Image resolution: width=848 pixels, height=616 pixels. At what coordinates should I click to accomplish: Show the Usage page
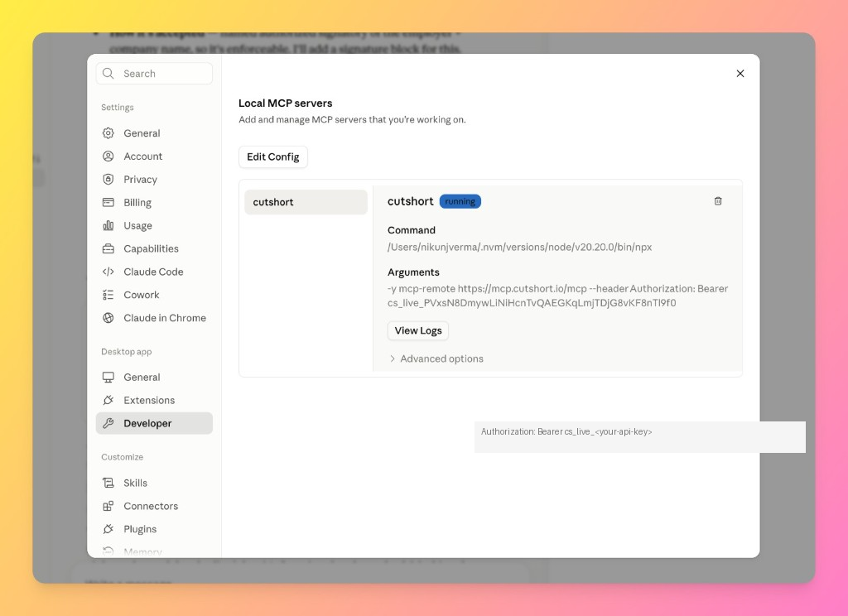(154, 225)
